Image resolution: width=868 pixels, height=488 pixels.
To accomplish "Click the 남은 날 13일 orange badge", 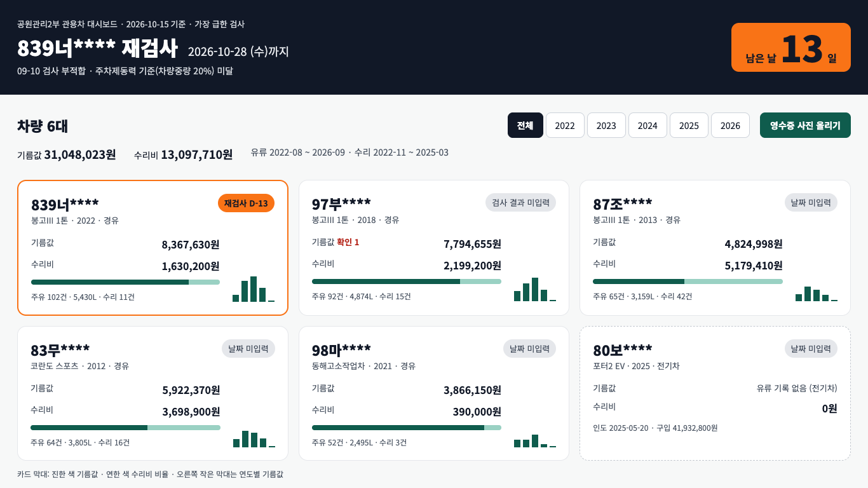I will click(791, 48).
